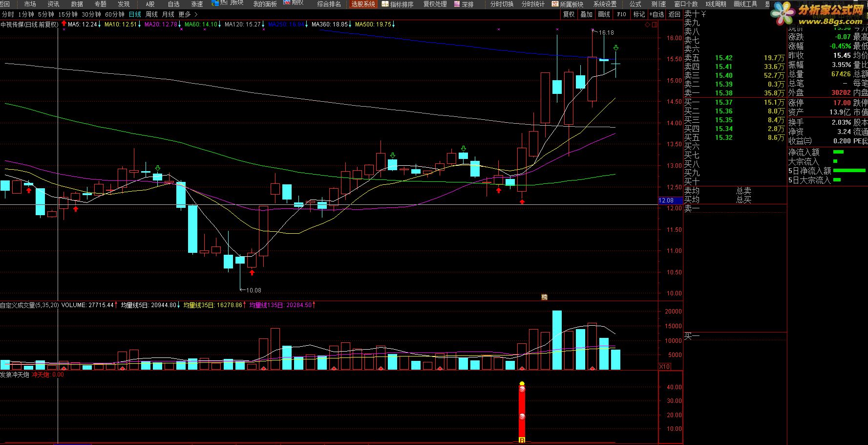Toggle MA20 indicator arrow

(179, 24)
